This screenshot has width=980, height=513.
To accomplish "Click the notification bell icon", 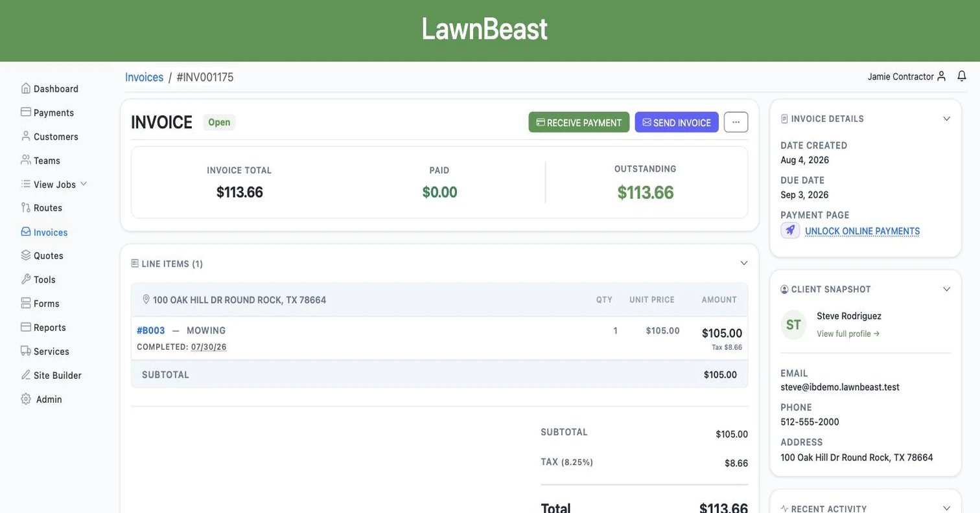I will pos(962,76).
